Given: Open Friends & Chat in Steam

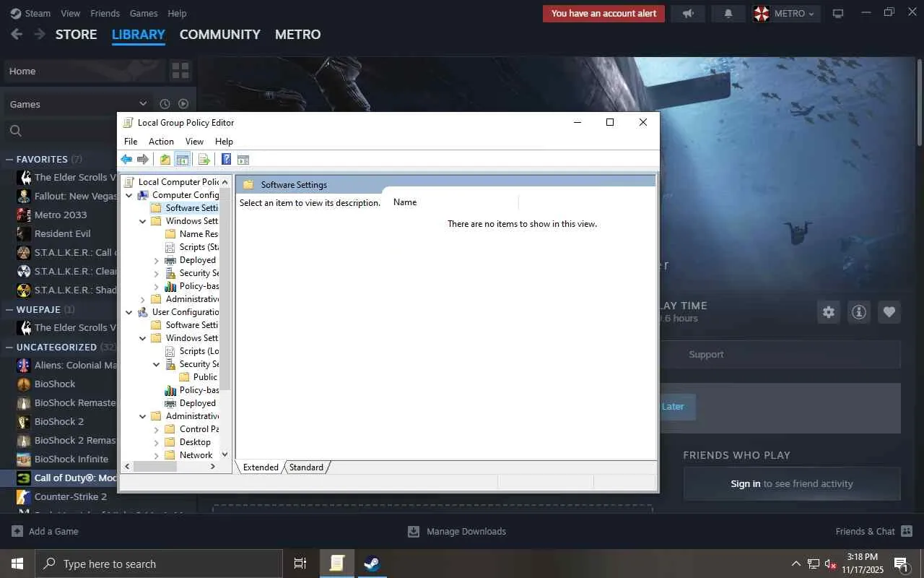Looking at the screenshot, I should (873, 531).
